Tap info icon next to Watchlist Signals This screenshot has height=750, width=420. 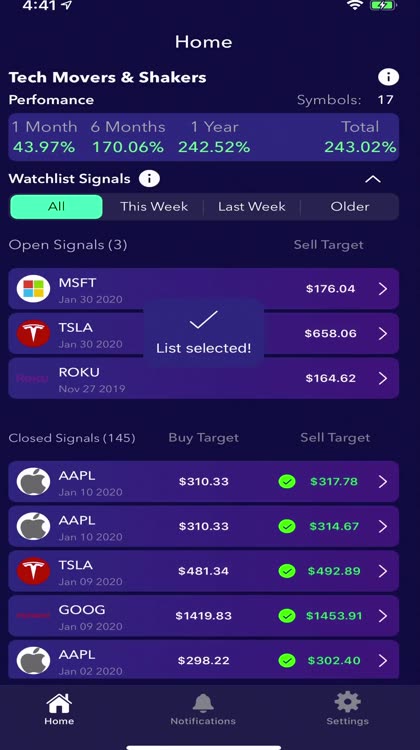pos(149,179)
